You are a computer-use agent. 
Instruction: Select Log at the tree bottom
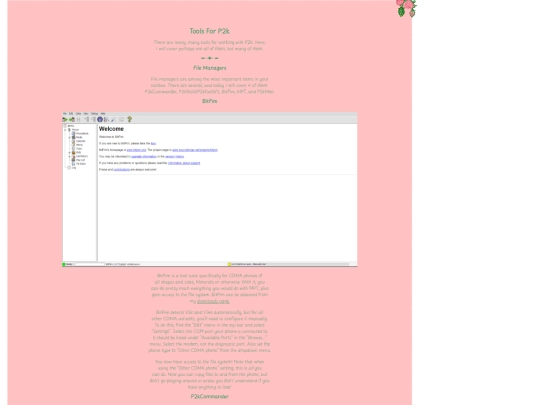(74, 168)
